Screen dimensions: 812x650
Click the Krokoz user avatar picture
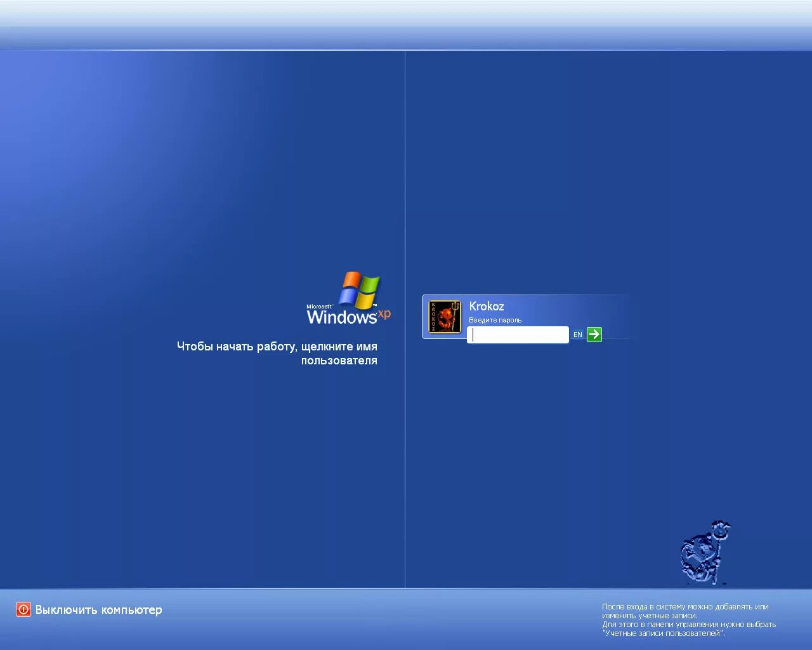tap(445, 317)
